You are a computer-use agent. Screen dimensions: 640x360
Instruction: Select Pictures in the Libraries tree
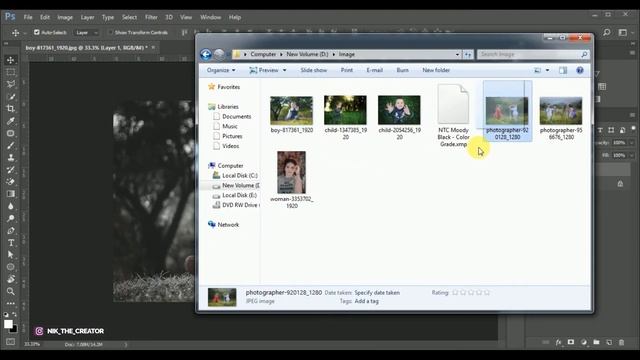coord(232,136)
